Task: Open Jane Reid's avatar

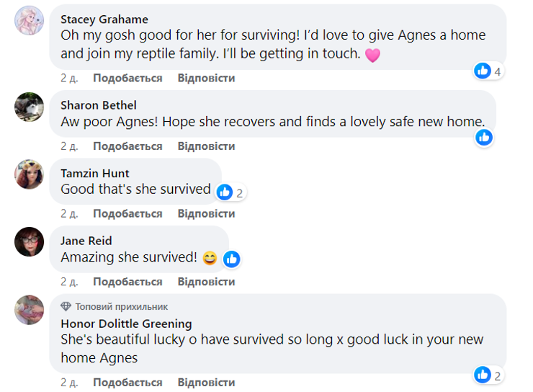Action: coord(30,241)
